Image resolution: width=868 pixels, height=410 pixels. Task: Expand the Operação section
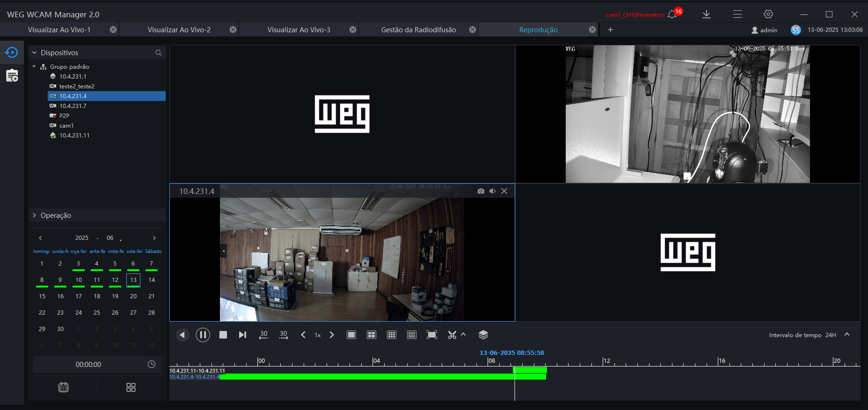click(x=34, y=215)
